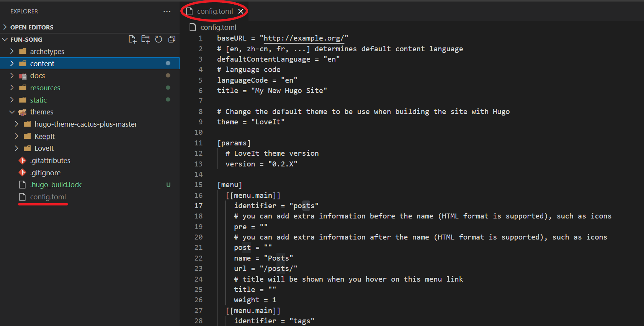Refresh the explorer with the refresh icon
644x326 pixels.
click(x=159, y=39)
